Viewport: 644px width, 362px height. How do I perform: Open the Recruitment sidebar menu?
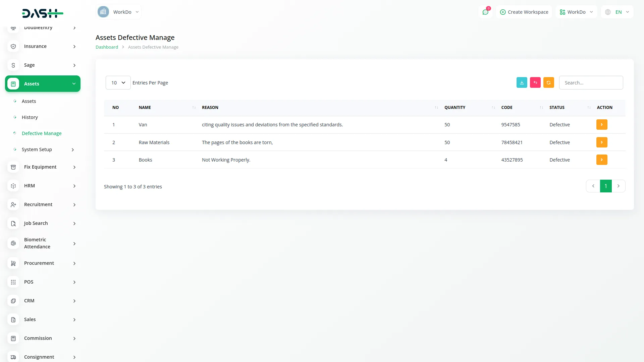click(x=38, y=204)
